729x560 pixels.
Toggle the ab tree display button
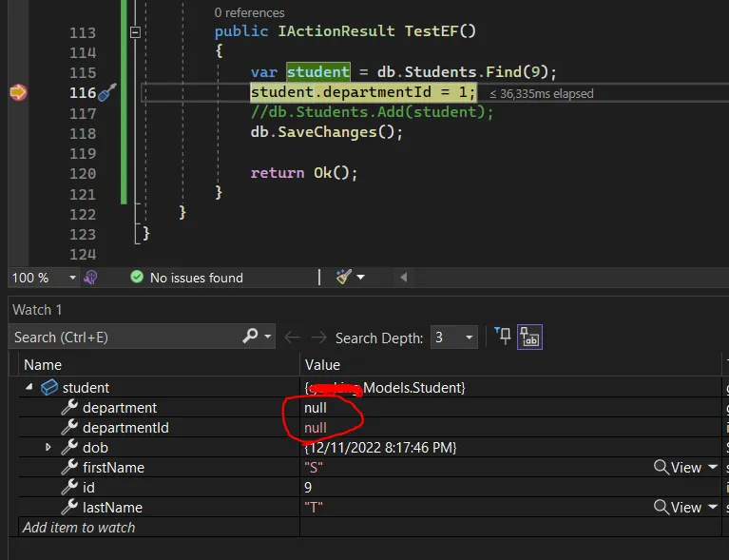pos(529,337)
